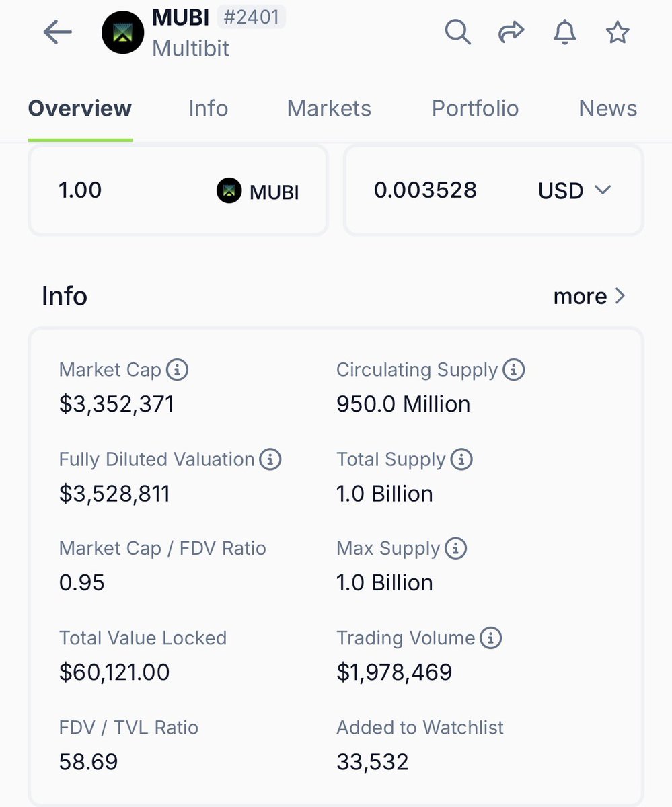Select the 33,532 watchlist count

373,761
